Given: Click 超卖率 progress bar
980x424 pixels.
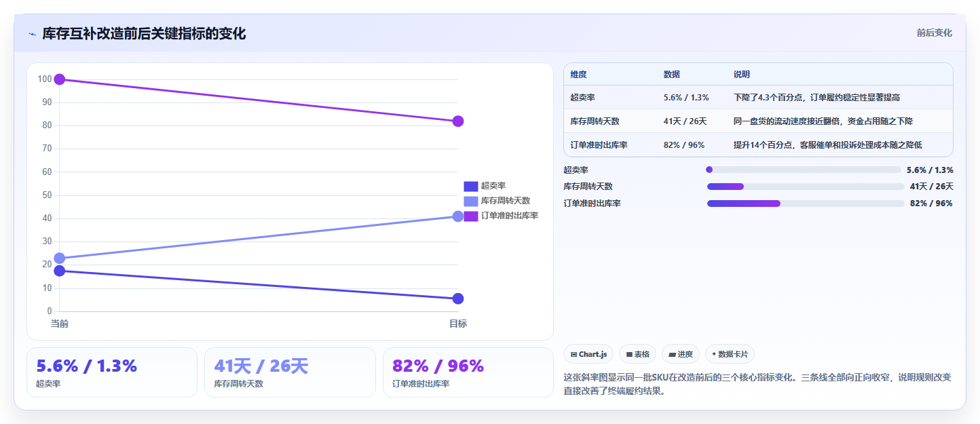Looking at the screenshot, I should [x=804, y=170].
